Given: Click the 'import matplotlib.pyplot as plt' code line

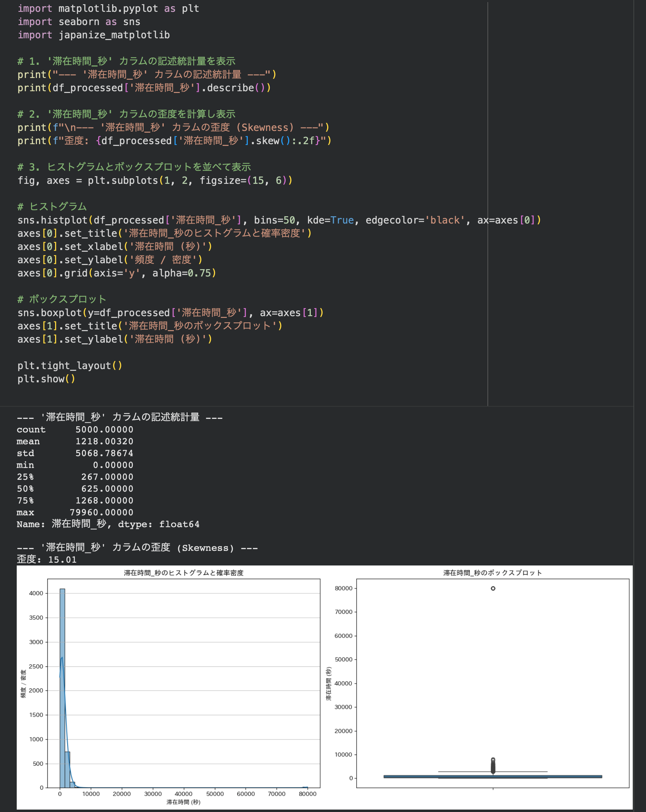Looking at the screenshot, I should pyautogui.click(x=108, y=9).
